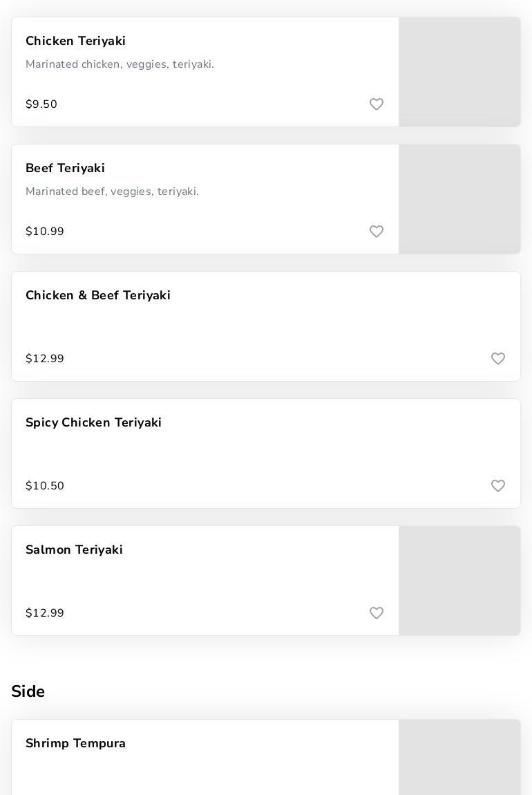
Task: View the Salmon Teriyaki image thumbnail
Action: click(x=459, y=581)
